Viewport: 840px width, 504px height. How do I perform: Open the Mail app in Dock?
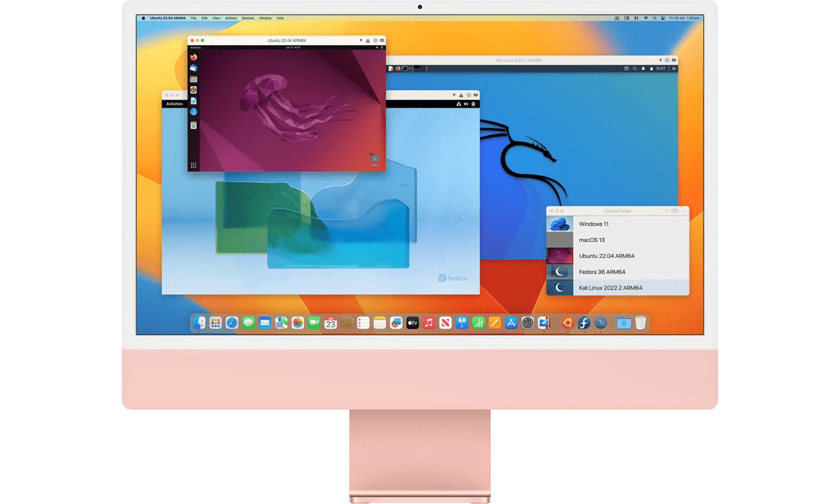(265, 323)
